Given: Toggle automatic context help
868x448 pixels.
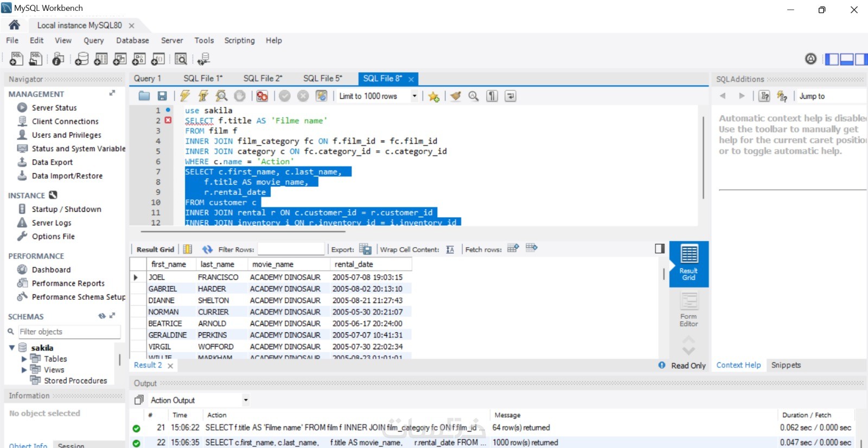Looking at the screenshot, I should tap(782, 96).
